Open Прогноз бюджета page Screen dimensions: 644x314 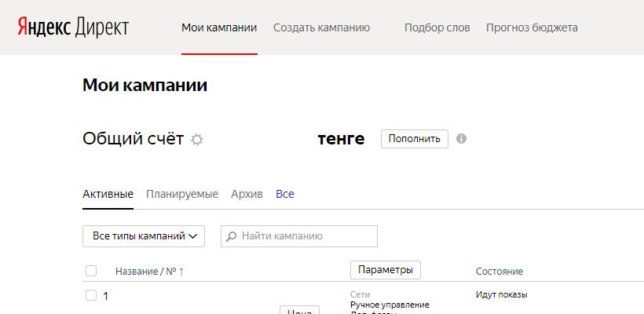point(532,27)
